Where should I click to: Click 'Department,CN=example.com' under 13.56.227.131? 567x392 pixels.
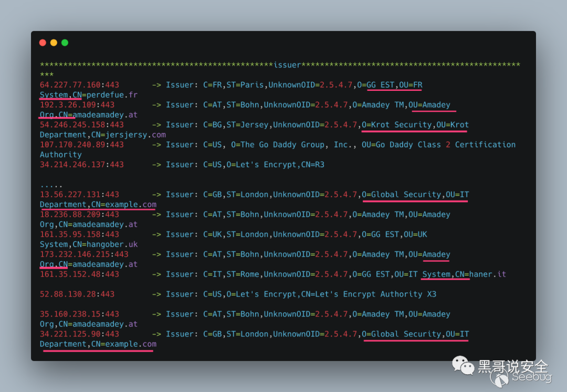[98, 205]
